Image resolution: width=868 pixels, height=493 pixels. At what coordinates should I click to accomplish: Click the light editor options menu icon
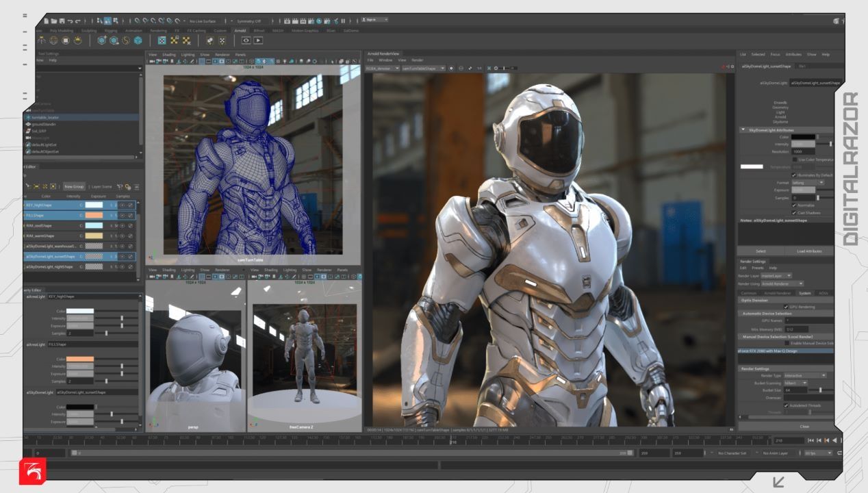[x=136, y=186]
